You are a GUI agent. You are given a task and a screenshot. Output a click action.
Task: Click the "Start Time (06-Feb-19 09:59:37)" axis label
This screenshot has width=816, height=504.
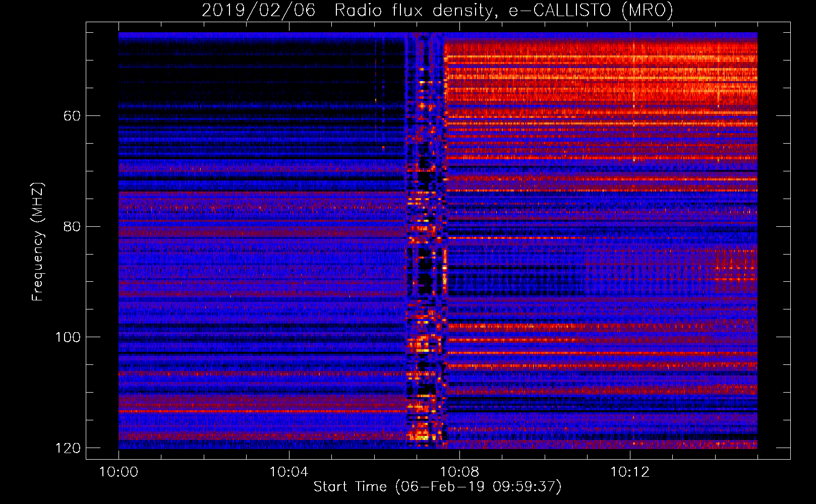pyautogui.click(x=437, y=487)
